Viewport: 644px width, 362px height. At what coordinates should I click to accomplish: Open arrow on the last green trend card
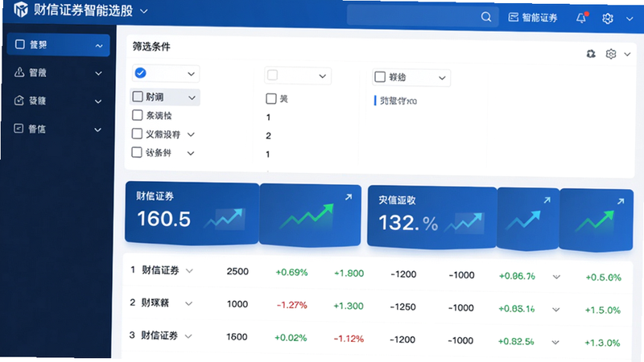[620, 202]
